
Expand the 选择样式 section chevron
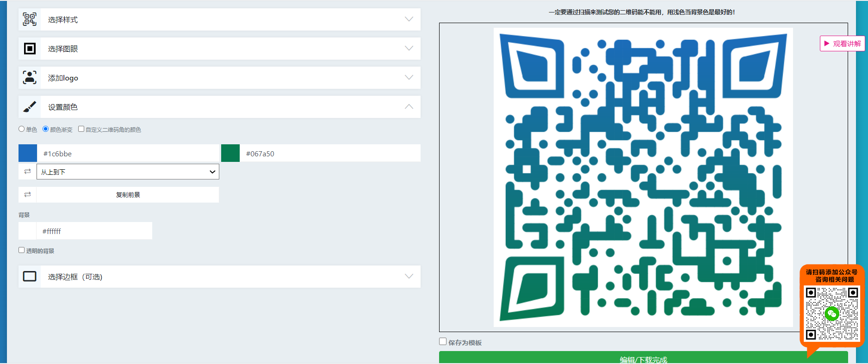pyautogui.click(x=409, y=19)
